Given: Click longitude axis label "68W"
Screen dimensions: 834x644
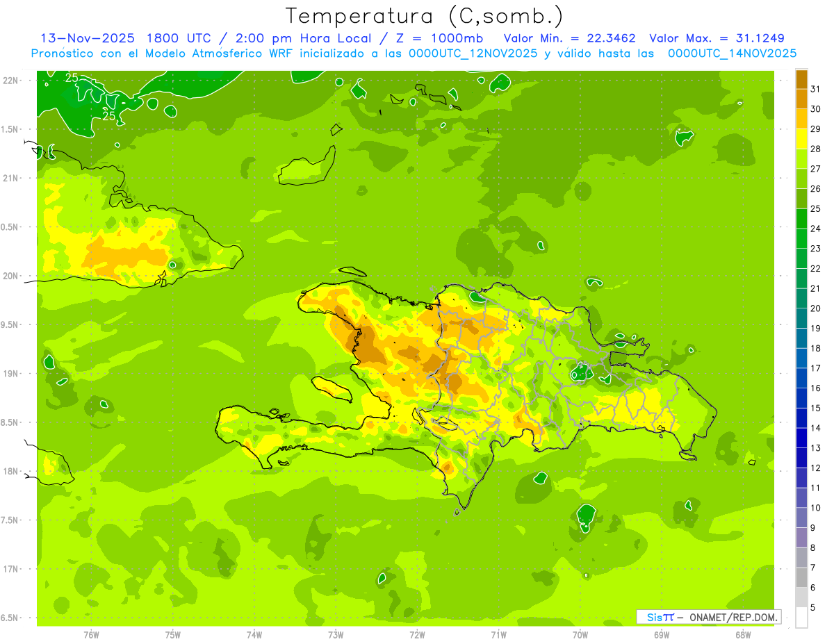Looking at the screenshot, I should (x=743, y=635).
